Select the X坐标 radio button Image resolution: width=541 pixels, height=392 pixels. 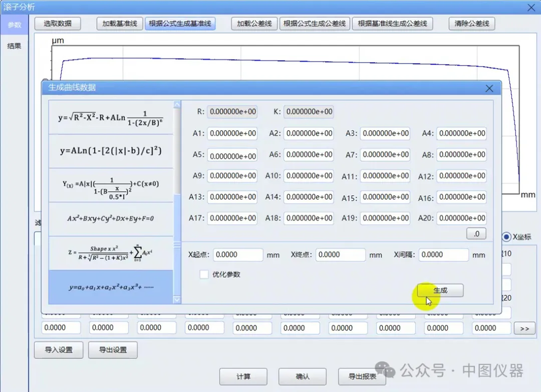(x=506, y=237)
